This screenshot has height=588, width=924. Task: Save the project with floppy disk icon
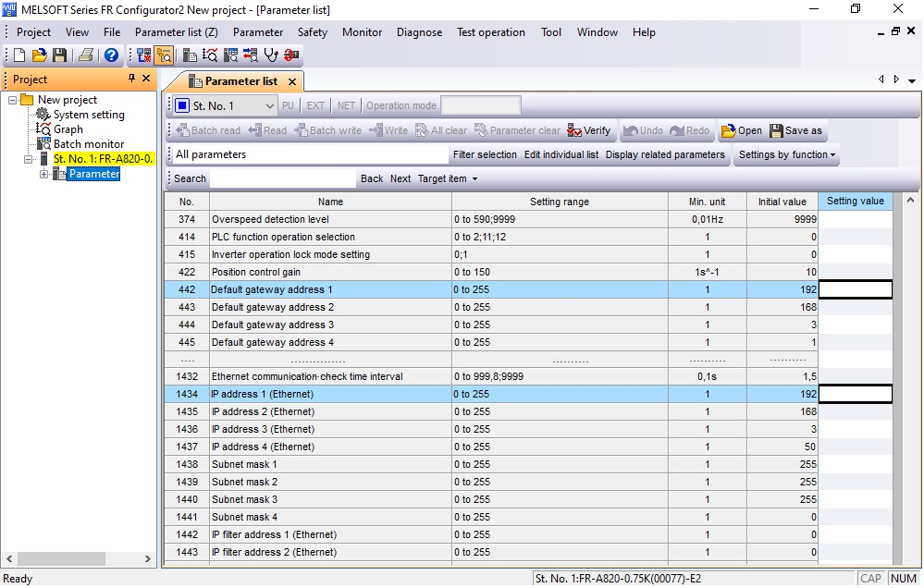[59, 55]
